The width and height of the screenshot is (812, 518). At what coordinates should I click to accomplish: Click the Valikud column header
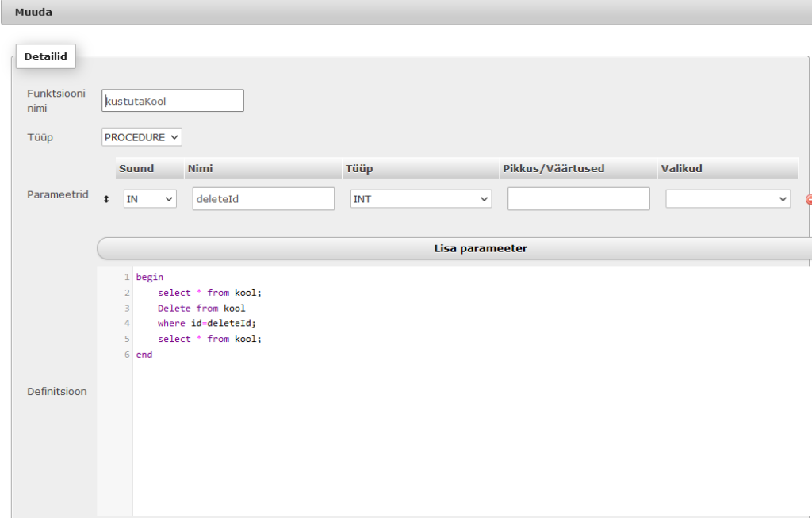[728, 168]
